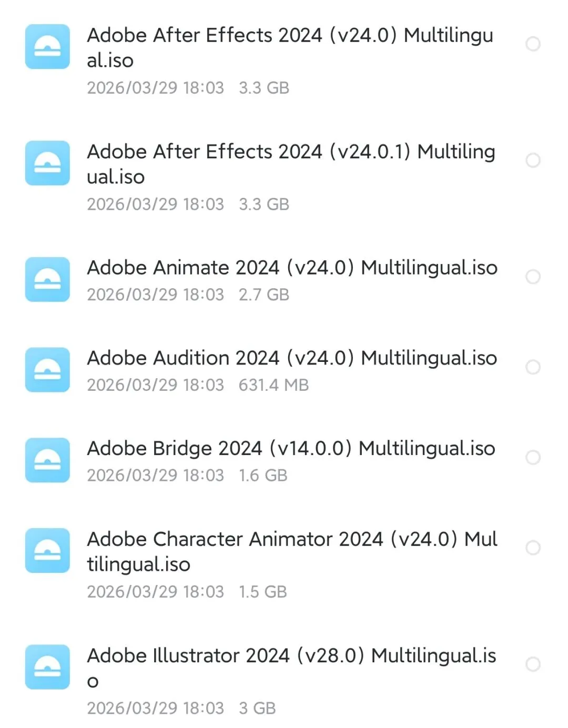Mark the Adobe Bridge 2024 file as selected
The image size is (568, 728).
point(533,457)
